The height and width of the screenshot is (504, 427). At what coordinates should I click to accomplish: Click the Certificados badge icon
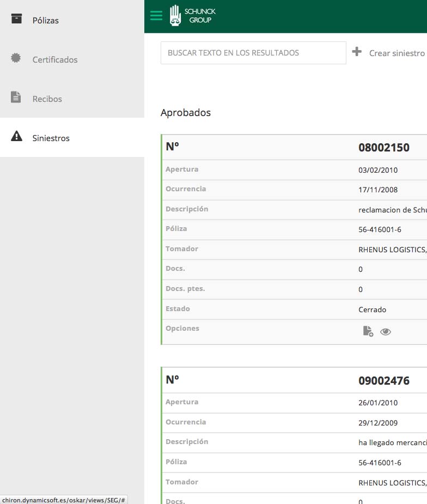pyautogui.click(x=16, y=58)
